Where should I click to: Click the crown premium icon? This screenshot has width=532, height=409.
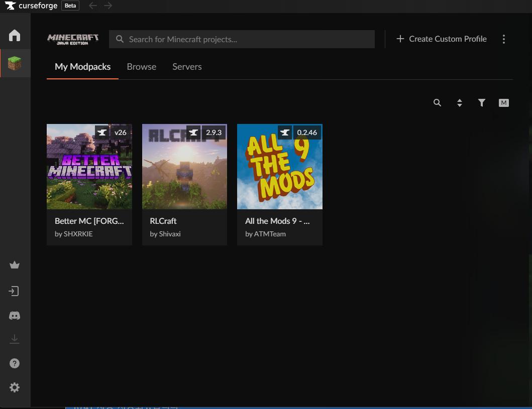point(15,265)
